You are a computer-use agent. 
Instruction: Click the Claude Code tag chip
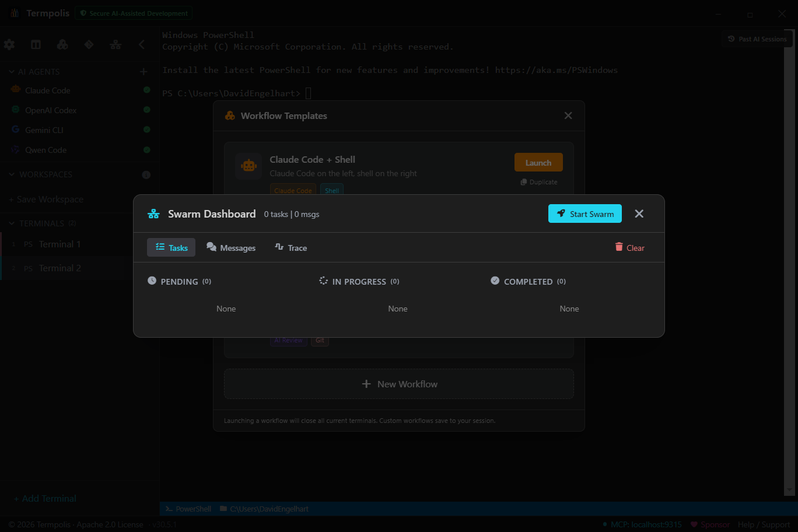pyautogui.click(x=293, y=190)
